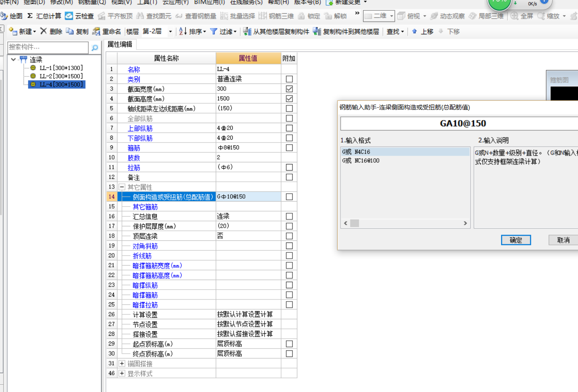Open the 绘图 drawing mode
This screenshot has width=578, height=392.
click(12, 16)
